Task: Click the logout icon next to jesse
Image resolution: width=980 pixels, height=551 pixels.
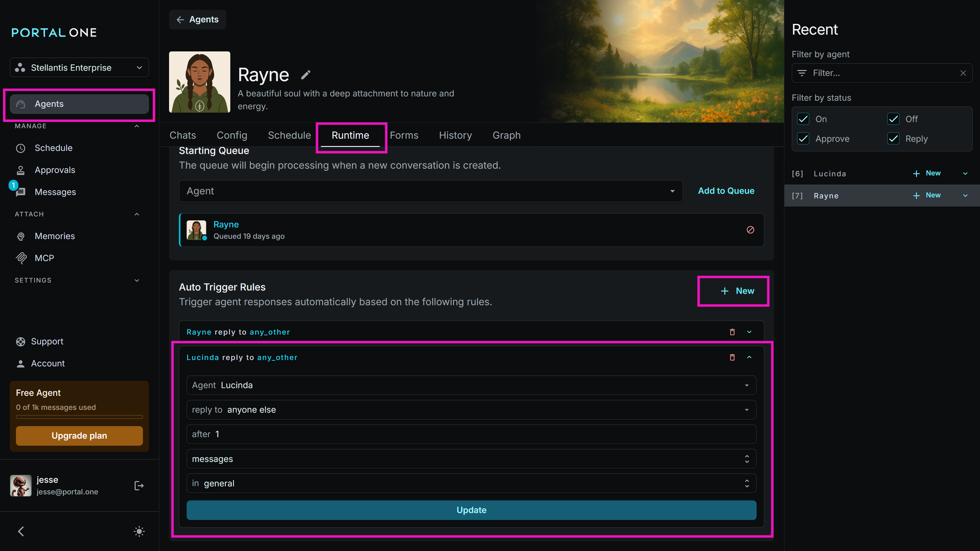Action: 139,485
